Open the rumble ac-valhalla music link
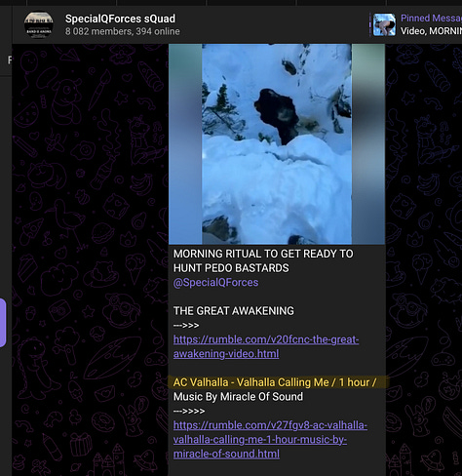 click(x=270, y=440)
